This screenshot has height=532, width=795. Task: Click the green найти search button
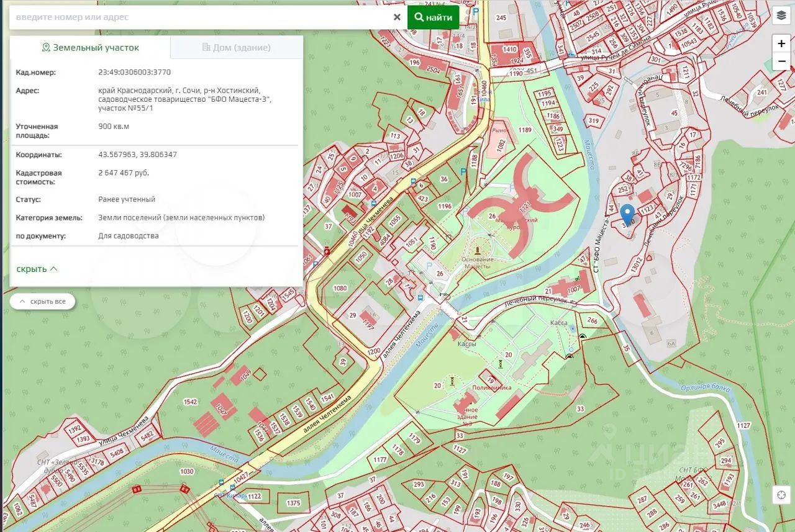434,17
